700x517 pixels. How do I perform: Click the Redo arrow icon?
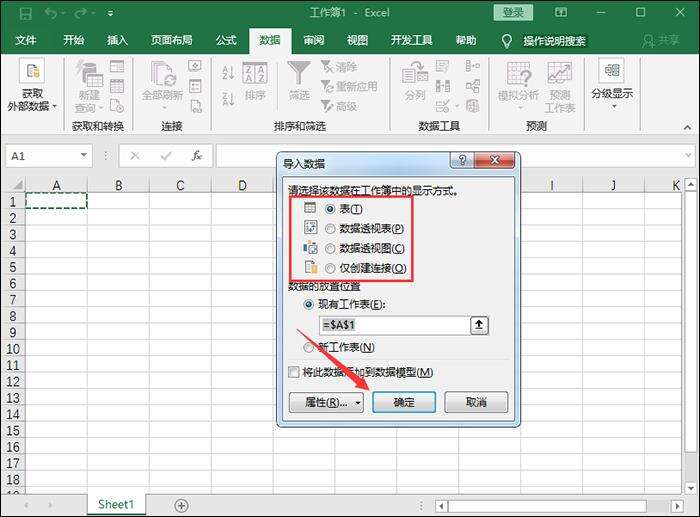tap(80, 13)
